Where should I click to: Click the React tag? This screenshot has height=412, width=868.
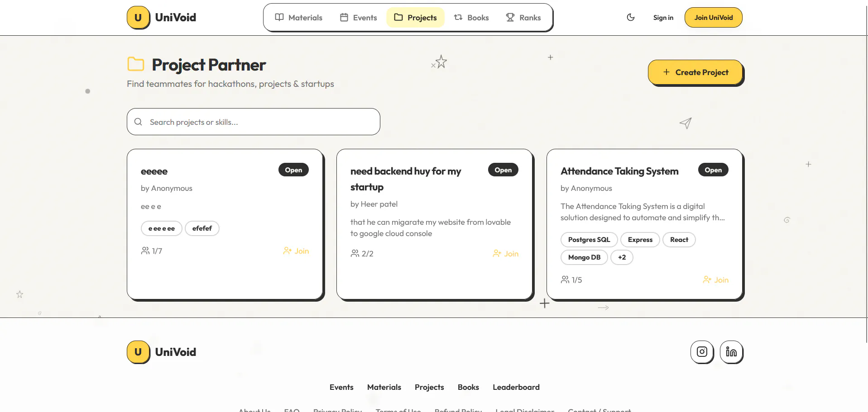(x=679, y=240)
